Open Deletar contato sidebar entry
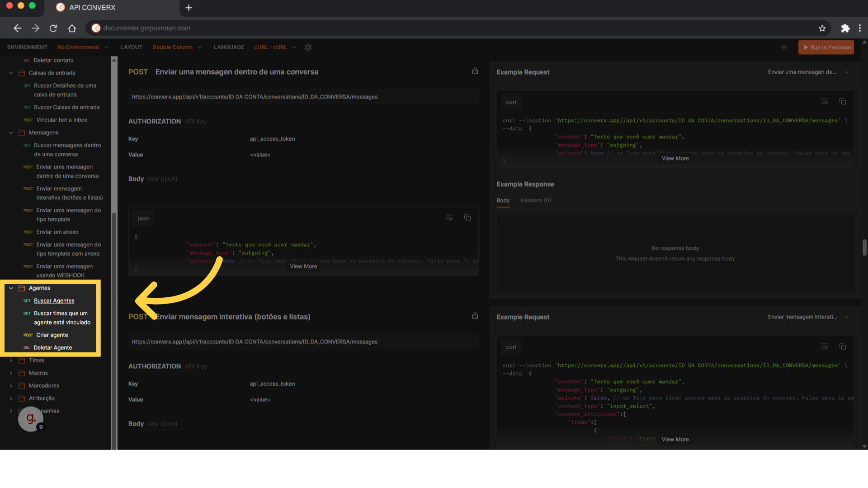868x488 pixels. (53, 60)
